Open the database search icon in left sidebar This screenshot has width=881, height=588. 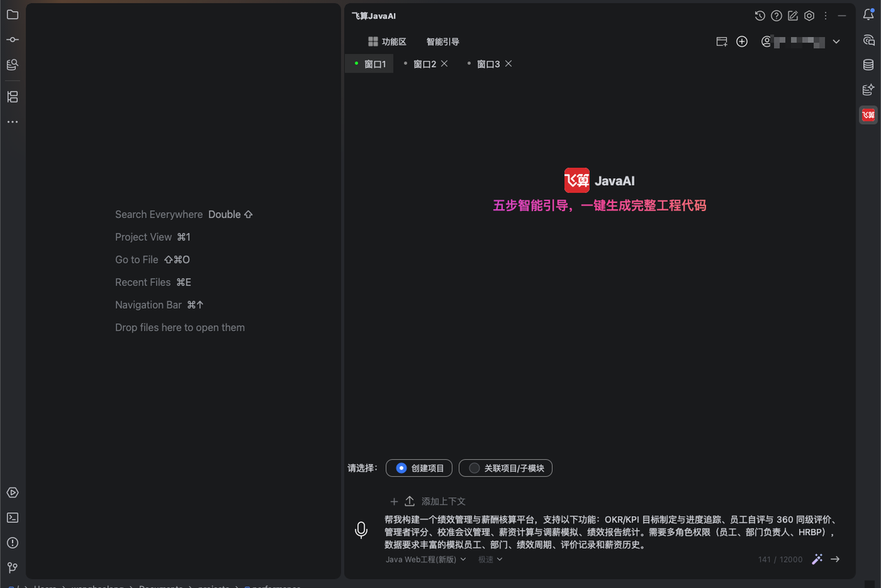pos(12,65)
